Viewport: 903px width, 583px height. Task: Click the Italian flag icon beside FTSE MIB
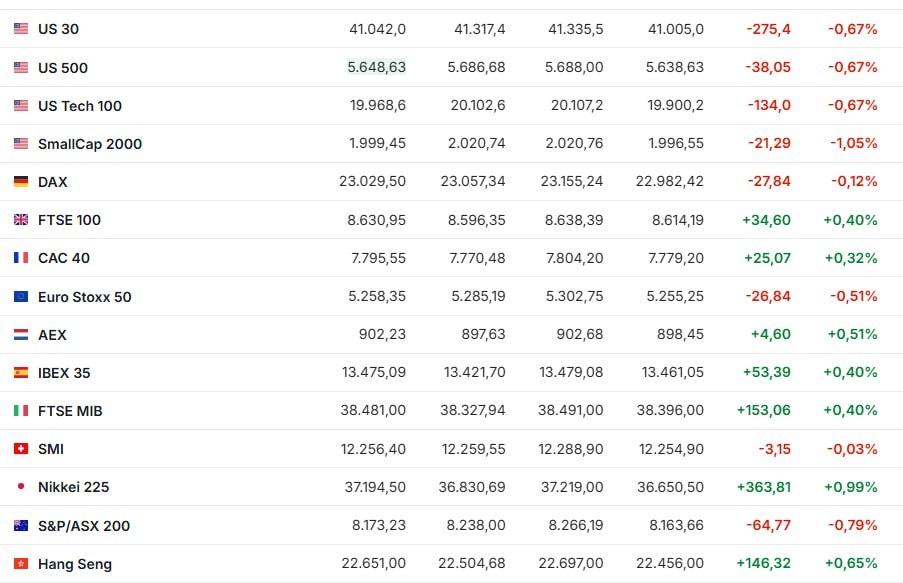21,411
